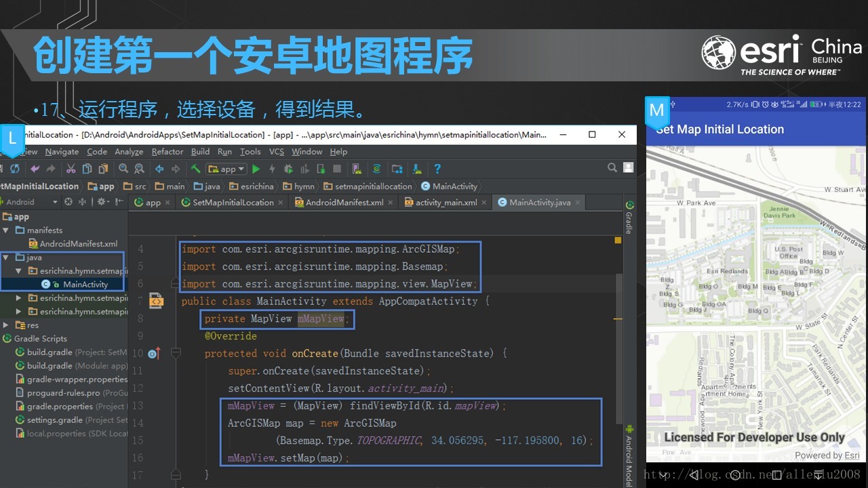Click the Sync project refresh icon
Viewport: 868px width, 488px height.
pyautogui.click(x=14, y=169)
